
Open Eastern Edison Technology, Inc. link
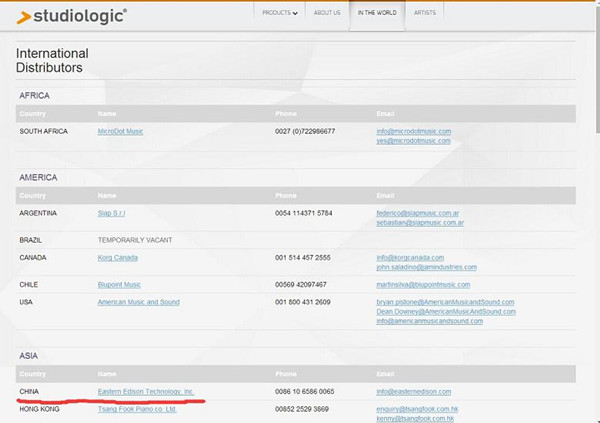point(145,391)
